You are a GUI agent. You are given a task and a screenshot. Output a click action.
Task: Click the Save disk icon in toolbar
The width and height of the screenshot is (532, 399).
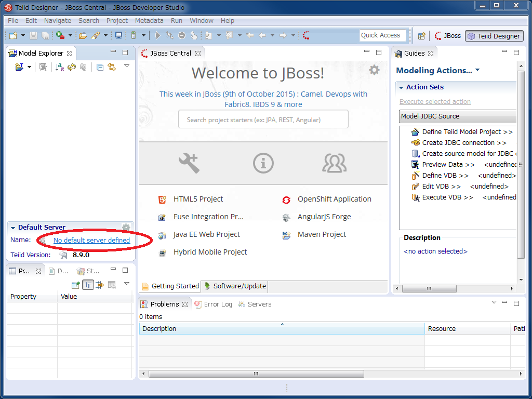pyautogui.click(x=34, y=35)
